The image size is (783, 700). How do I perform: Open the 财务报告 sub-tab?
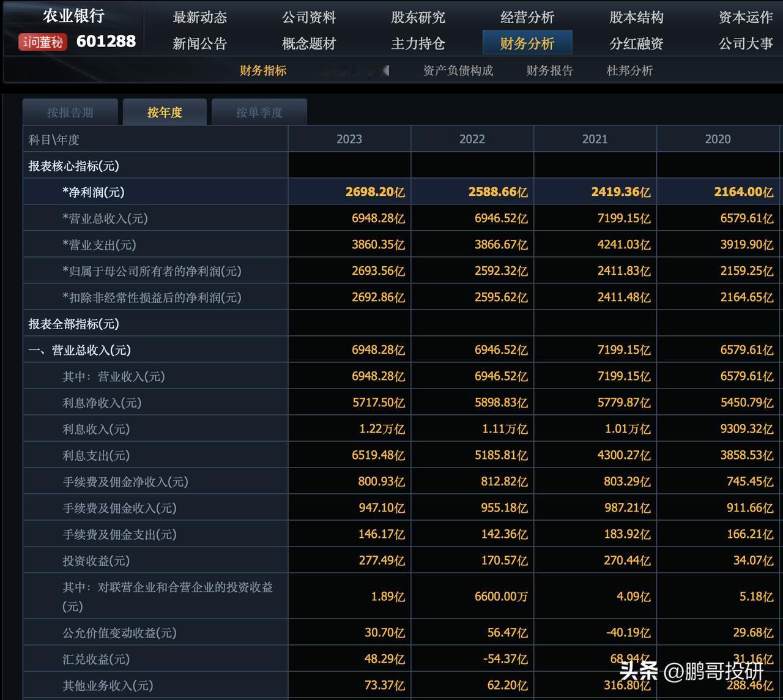point(549,70)
